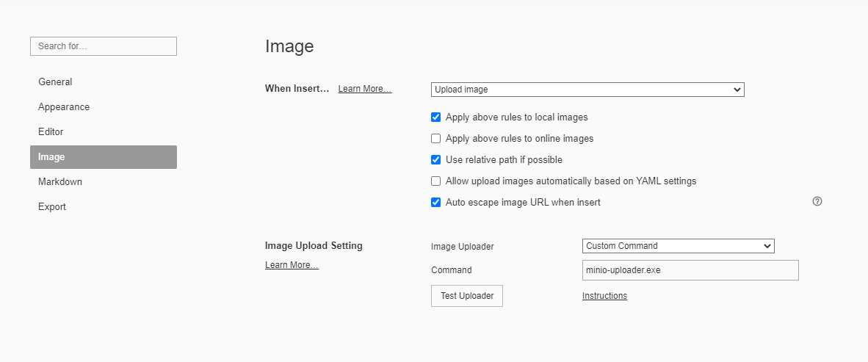Open Markdown settings
The width and height of the screenshot is (868, 362).
click(104, 181)
